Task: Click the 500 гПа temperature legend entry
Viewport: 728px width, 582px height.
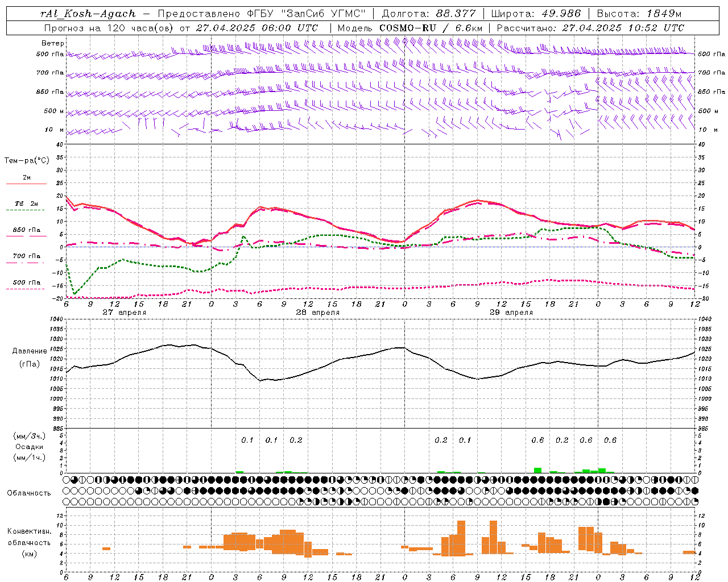Action: (x=26, y=285)
